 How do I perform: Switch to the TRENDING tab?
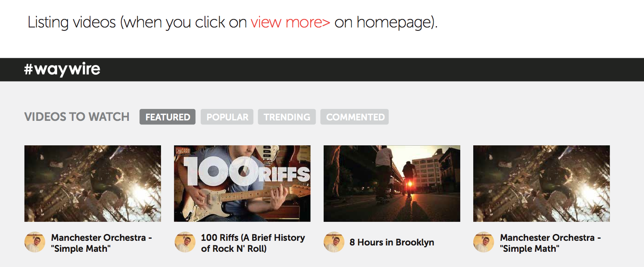point(287,117)
